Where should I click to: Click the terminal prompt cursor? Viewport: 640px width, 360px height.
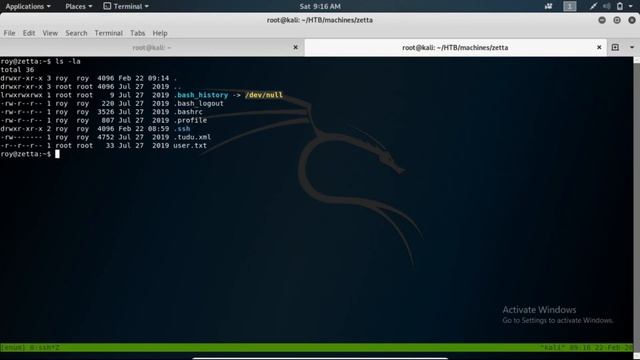pyautogui.click(x=57, y=154)
